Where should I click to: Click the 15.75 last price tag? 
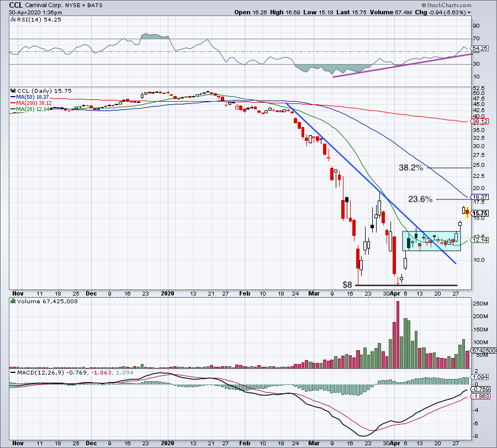point(480,213)
